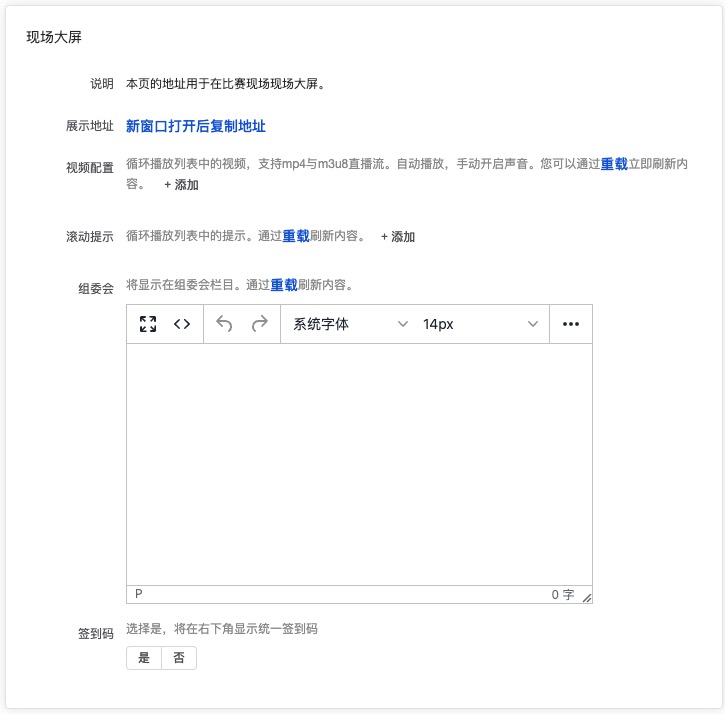Click the 本页的地址用于在比赛现场现场大屏 description text

click(x=225, y=84)
